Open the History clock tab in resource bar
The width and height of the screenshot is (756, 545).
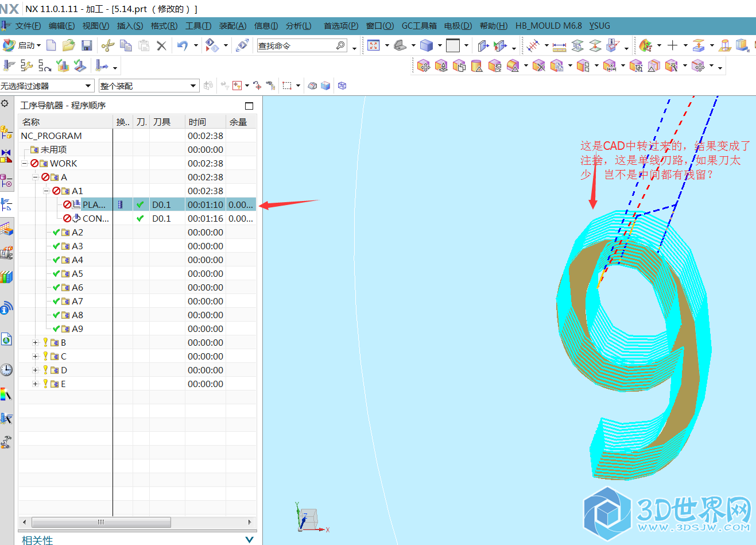6,369
